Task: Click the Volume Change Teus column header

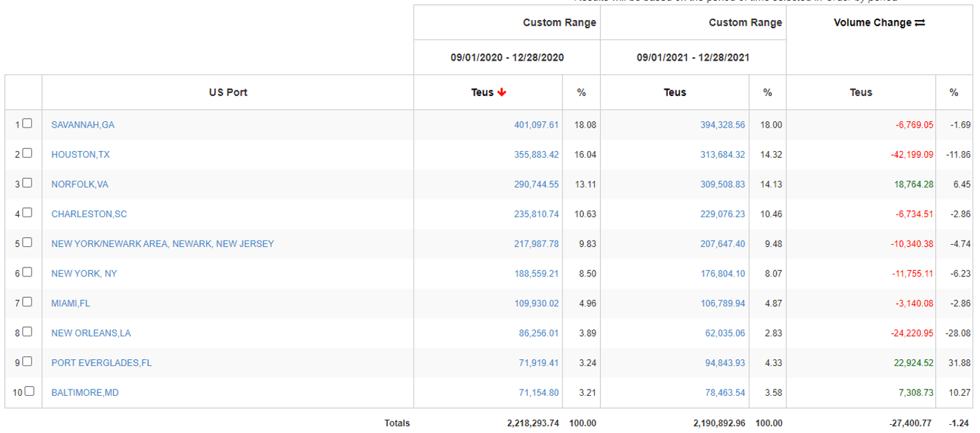Action: pos(861,92)
